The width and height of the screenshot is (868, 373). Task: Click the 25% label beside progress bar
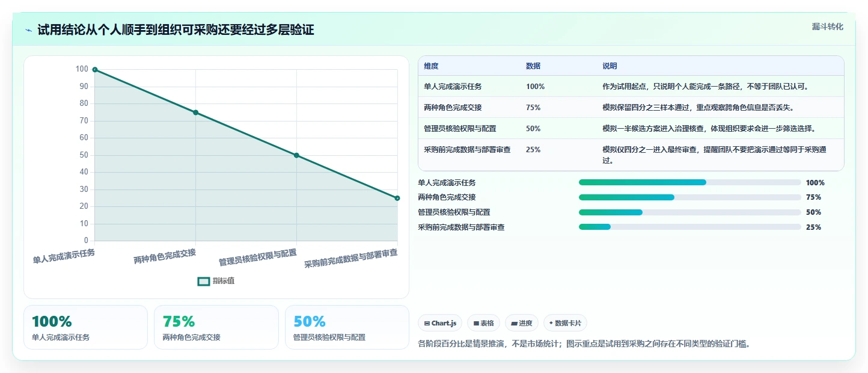pyautogui.click(x=813, y=227)
